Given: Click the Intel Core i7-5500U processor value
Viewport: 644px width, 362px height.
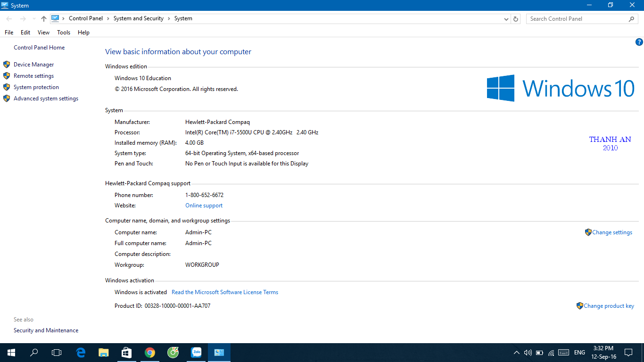Looking at the screenshot, I should [x=252, y=132].
